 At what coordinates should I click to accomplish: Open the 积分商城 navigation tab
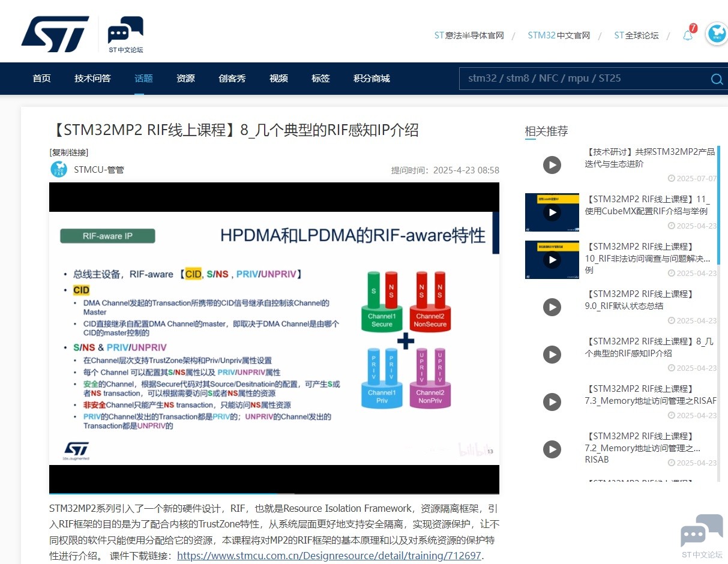click(372, 79)
